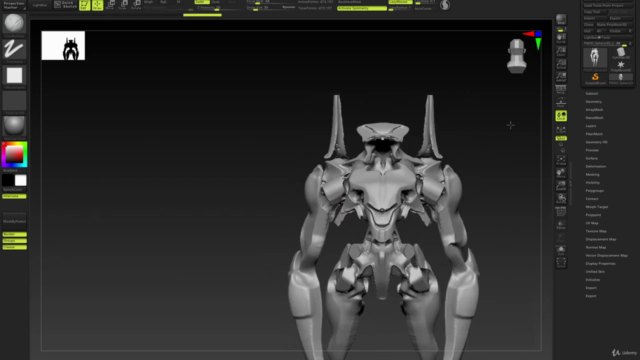Click the Zoom canvas icon
The height and width of the screenshot is (360, 640).
[x=561, y=51]
